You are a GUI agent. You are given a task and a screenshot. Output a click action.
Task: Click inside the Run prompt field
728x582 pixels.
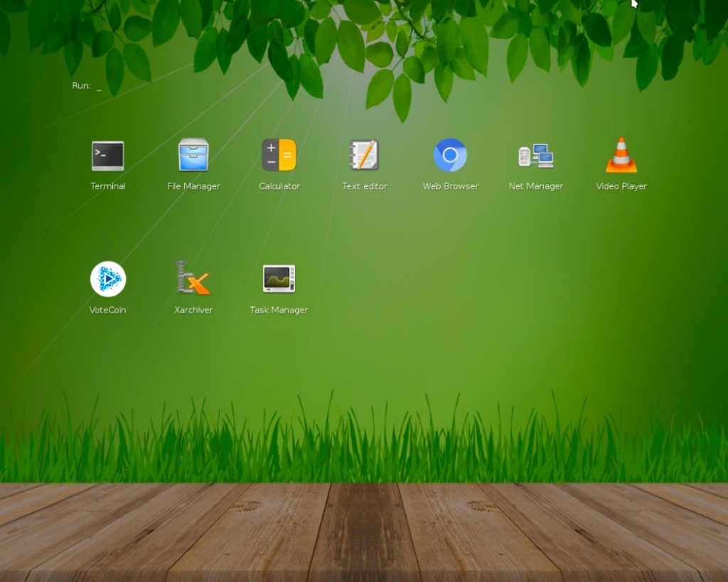(98, 85)
